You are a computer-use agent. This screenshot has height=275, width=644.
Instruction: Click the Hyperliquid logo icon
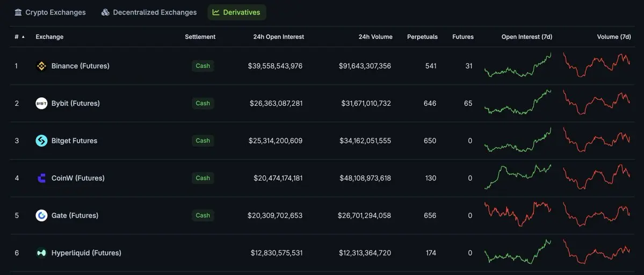click(41, 253)
